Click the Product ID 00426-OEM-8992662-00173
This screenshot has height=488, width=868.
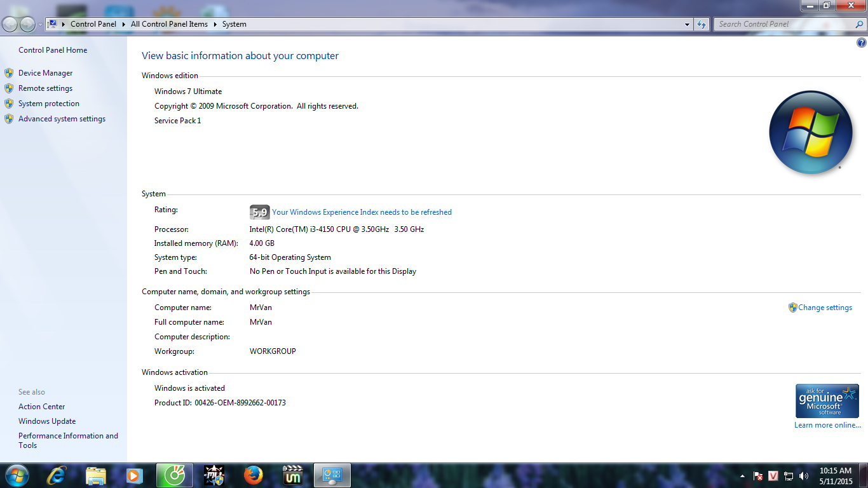220,403
